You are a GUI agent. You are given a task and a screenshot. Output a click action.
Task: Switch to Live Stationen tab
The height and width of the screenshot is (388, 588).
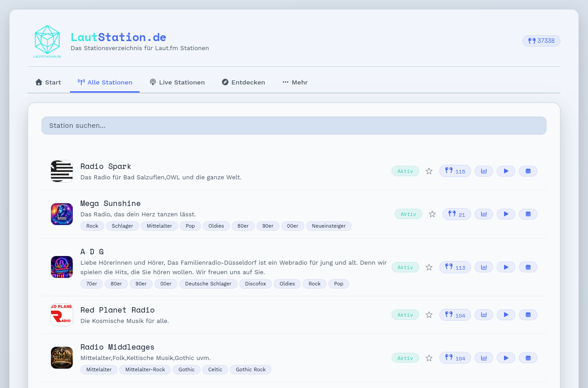(x=177, y=82)
